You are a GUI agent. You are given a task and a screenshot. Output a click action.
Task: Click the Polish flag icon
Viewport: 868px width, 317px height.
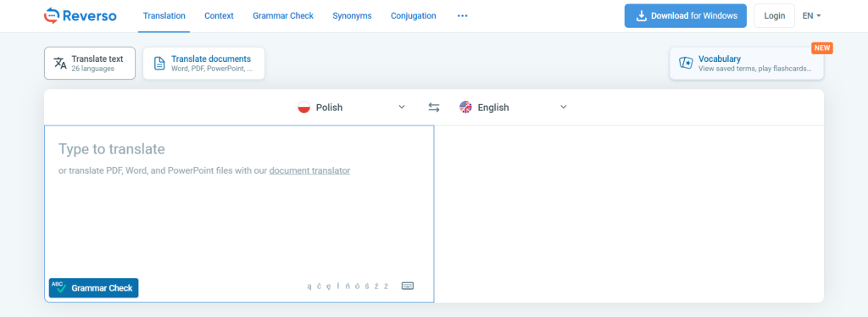303,108
